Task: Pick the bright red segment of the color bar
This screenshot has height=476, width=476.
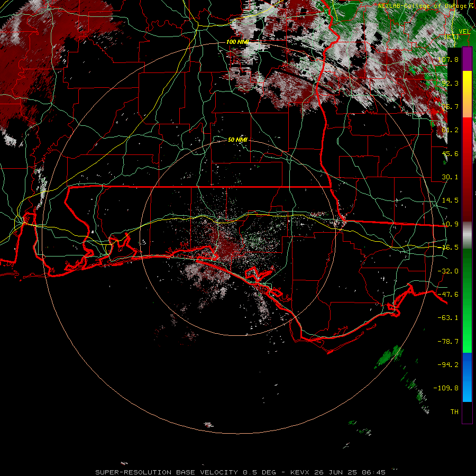Action: coord(467,130)
